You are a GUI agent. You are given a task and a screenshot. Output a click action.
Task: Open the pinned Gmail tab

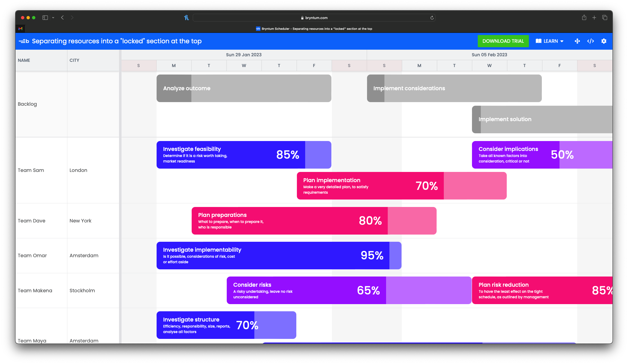pos(20,29)
